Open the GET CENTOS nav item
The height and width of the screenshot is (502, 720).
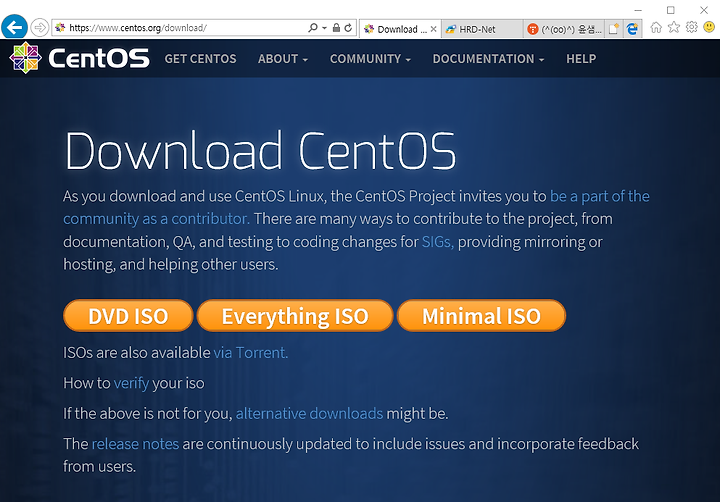[x=200, y=59]
